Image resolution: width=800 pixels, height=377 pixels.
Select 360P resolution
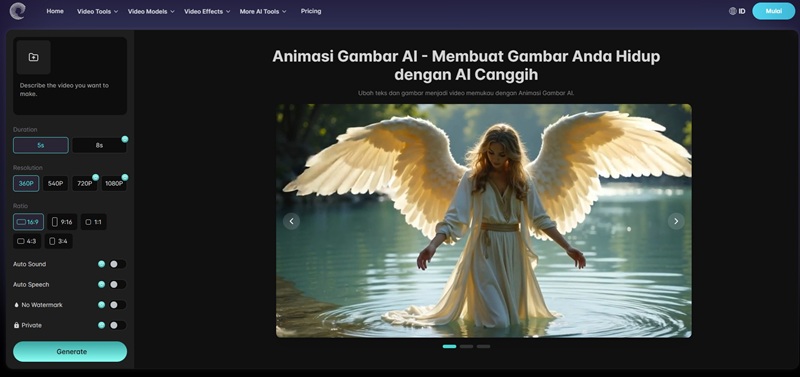[x=26, y=184]
